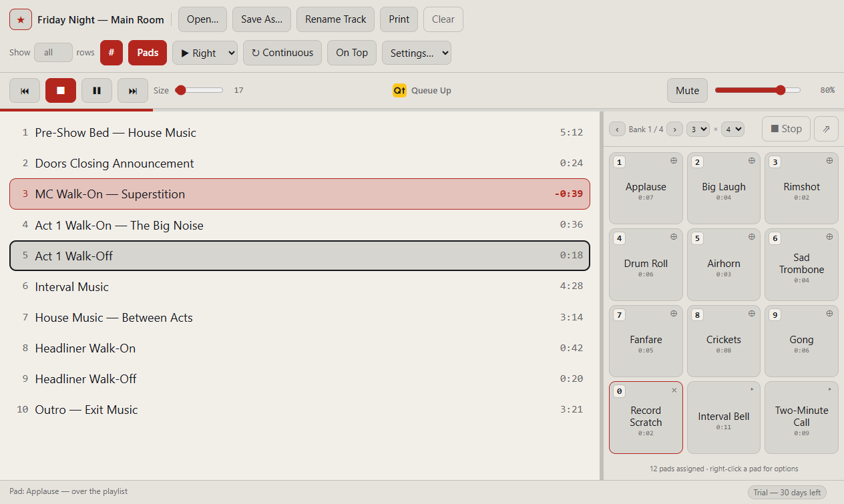The image size is (844, 504).
Task: Click the X icon on Record Scratch pad
Action: [x=674, y=391]
